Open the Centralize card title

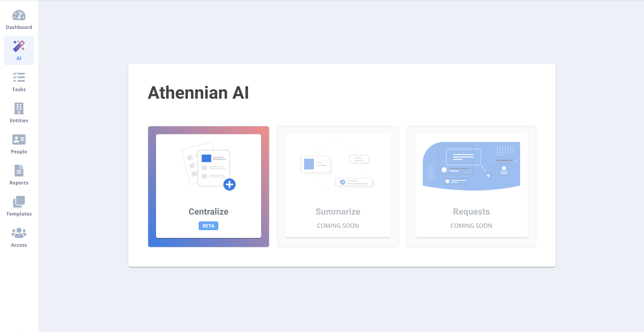[x=209, y=211]
